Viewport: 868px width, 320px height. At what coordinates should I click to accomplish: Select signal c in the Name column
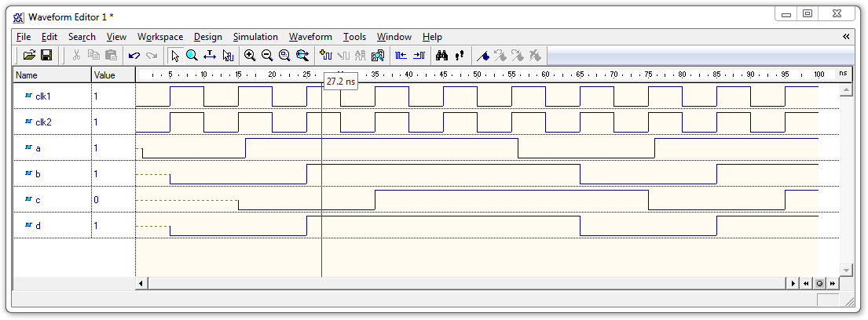click(x=38, y=199)
